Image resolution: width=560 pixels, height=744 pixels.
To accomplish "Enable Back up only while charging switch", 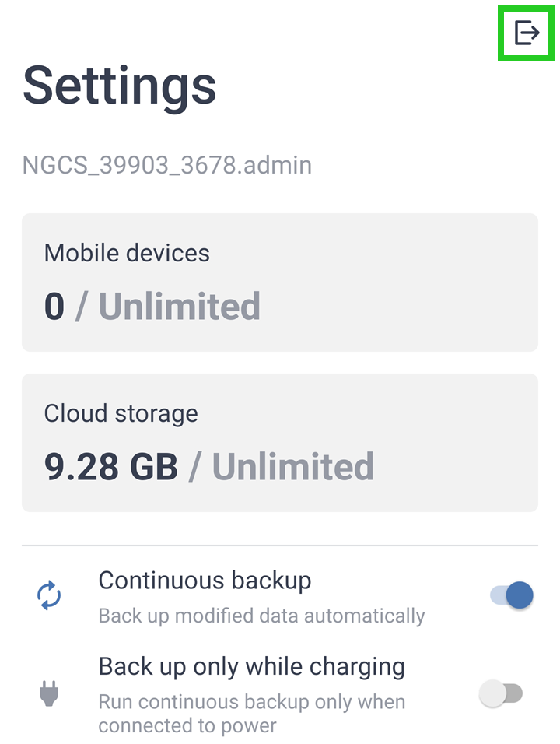I will click(500, 693).
